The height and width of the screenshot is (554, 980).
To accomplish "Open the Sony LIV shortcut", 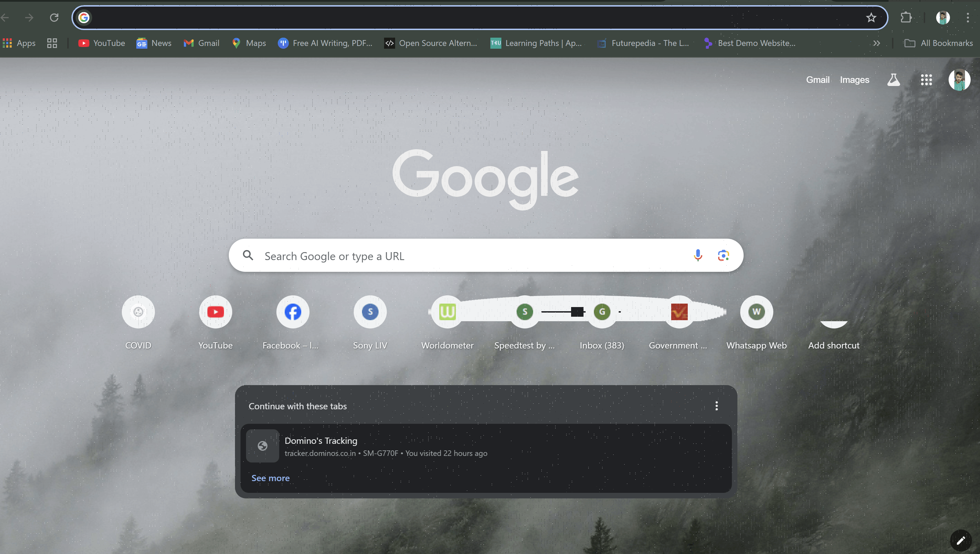I will pyautogui.click(x=370, y=312).
